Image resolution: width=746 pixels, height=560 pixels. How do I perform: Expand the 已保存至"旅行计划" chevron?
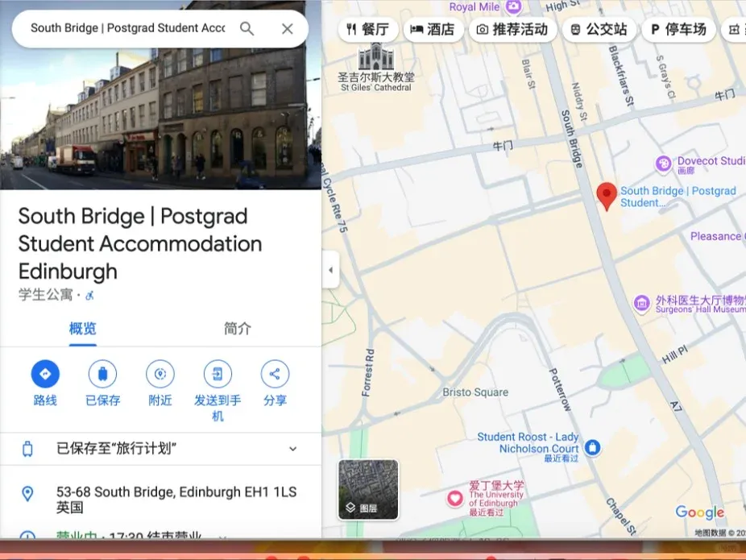click(x=293, y=449)
